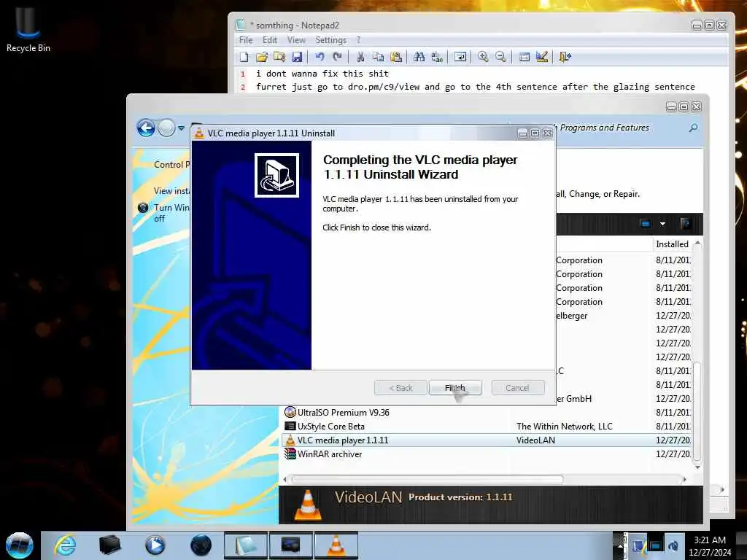Click the vertical scrollbar of program list
Image resolution: width=747 pixels, height=560 pixels.
(x=697, y=412)
